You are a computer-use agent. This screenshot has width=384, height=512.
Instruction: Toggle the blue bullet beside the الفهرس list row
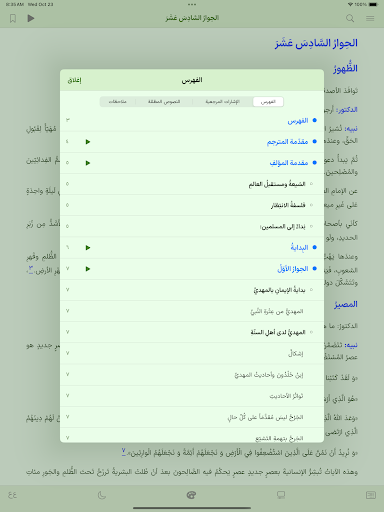314,120
